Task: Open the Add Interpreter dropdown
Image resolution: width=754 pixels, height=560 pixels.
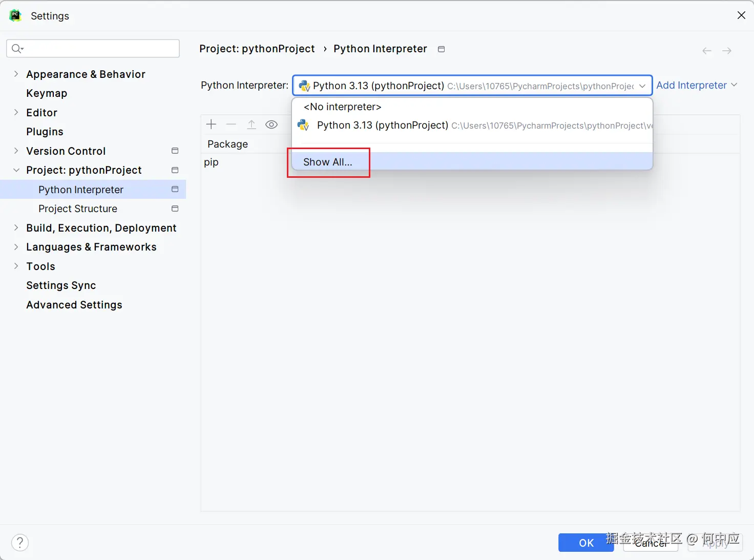Action: pyautogui.click(x=697, y=85)
